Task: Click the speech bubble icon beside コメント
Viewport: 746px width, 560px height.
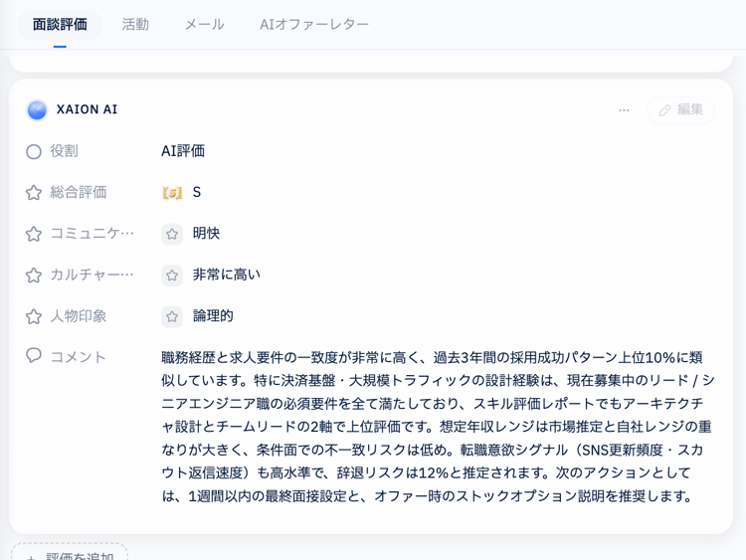Action: pyautogui.click(x=34, y=355)
